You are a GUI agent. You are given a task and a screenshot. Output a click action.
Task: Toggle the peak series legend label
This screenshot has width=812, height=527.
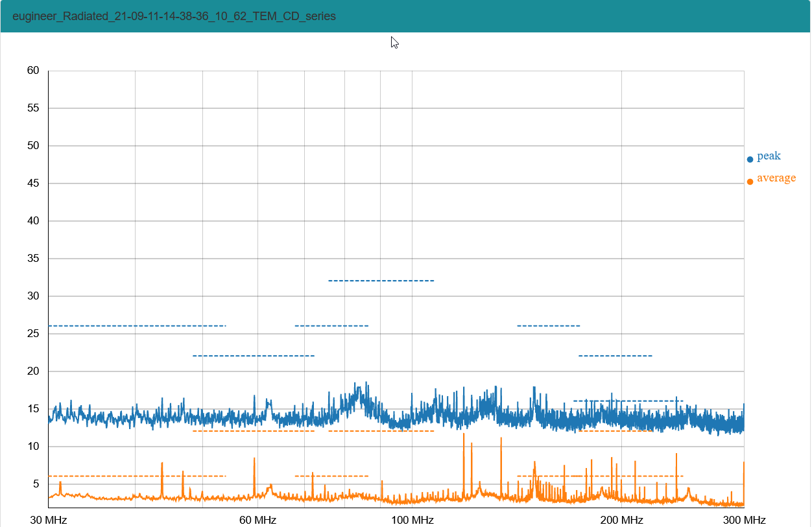(x=769, y=156)
